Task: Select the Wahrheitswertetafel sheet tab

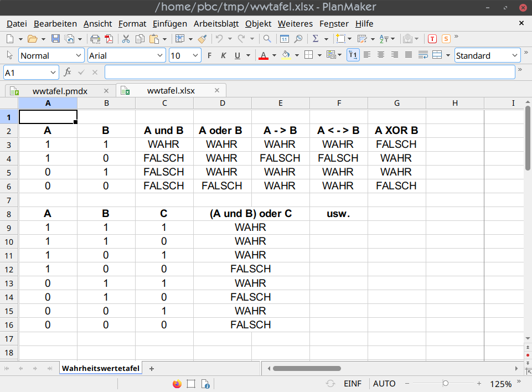Action: [x=100, y=368]
